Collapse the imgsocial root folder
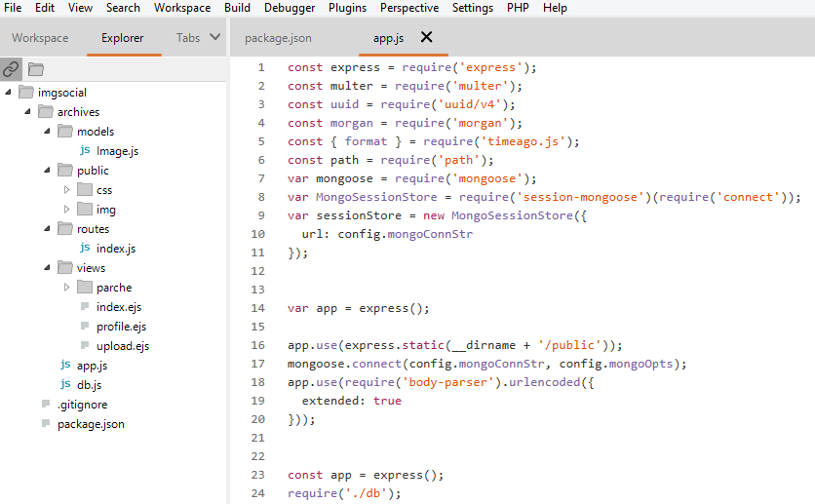Screen dimensions: 815x504 [8, 92]
